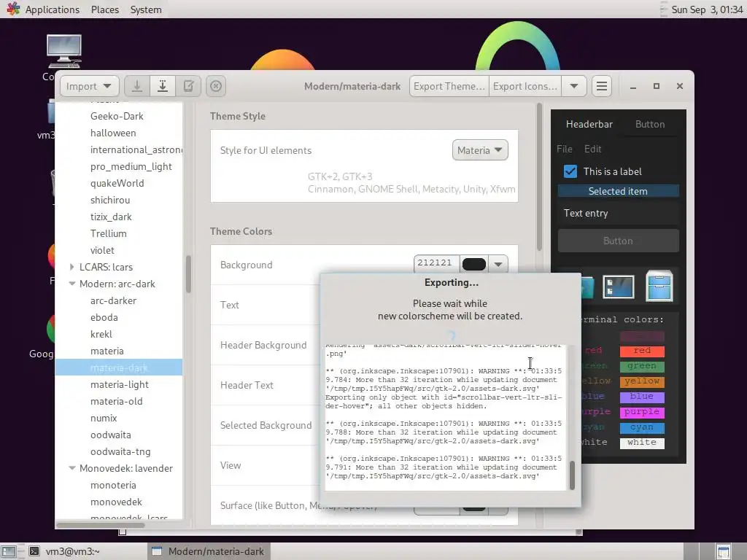This screenshot has height=560, width=747.
Task: Click the workspace switcher icon at taskbar right
Action: (x=724, y=551)
